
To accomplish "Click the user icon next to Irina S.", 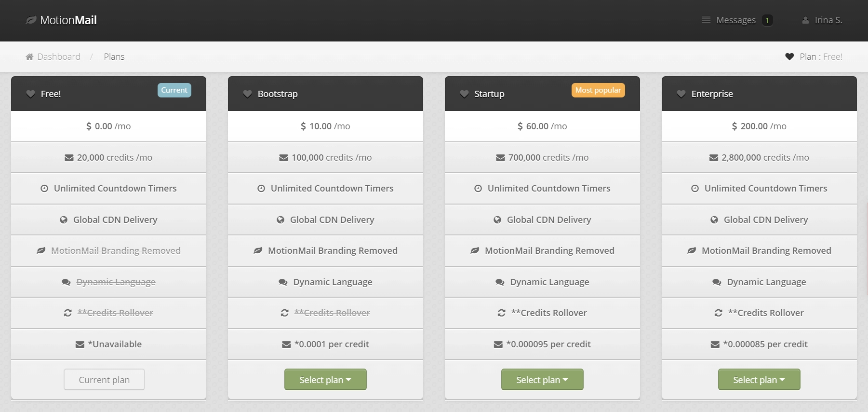I will coord(806,20).
